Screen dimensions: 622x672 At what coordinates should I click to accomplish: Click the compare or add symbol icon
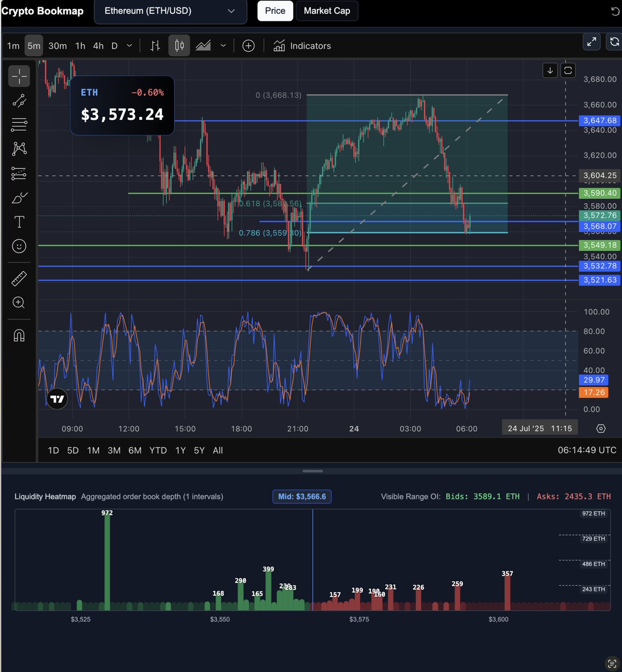click(x=249, y=46)
